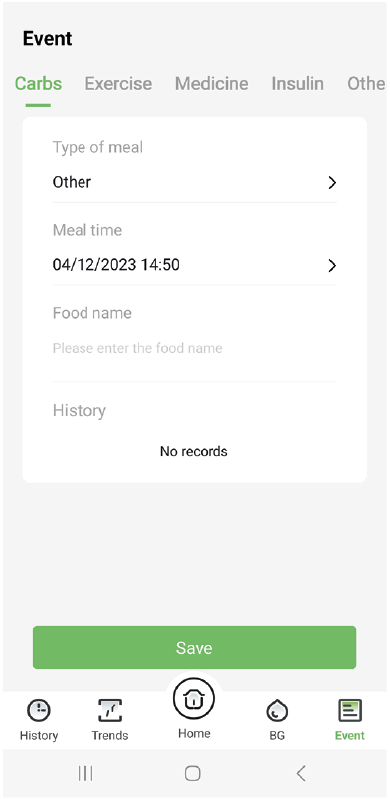
Task: Tap Android home navigation icon
Action: coord(192,774)
